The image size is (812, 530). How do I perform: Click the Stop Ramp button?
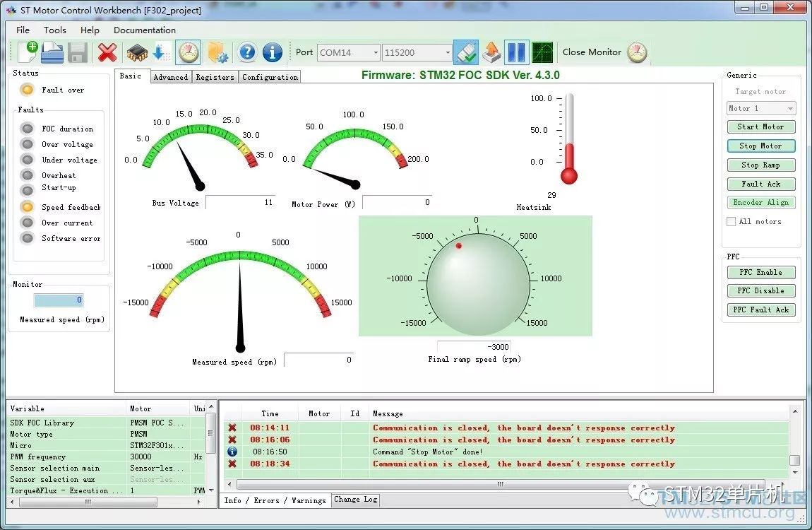click(x=760, y=165)
